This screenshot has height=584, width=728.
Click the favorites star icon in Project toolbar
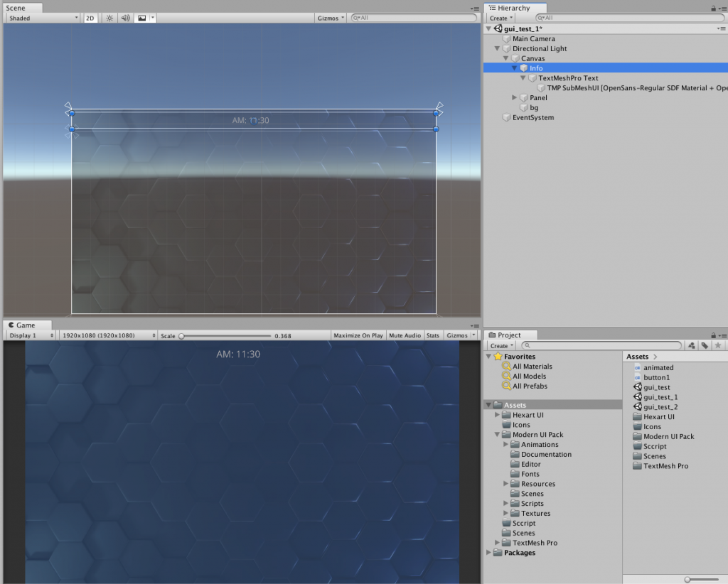[717, 345]
